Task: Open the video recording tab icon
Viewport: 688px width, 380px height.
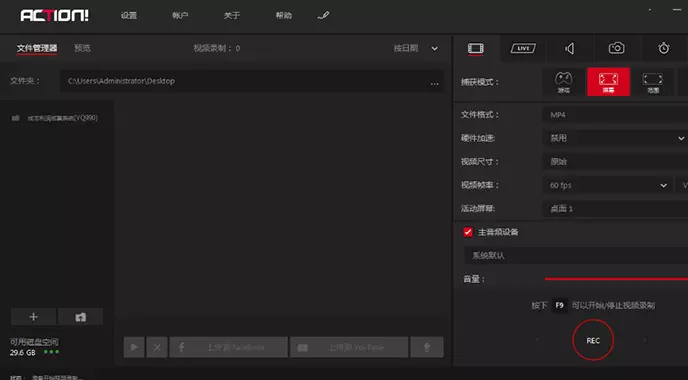Action: pyautogui.click(x=476, y=48)
